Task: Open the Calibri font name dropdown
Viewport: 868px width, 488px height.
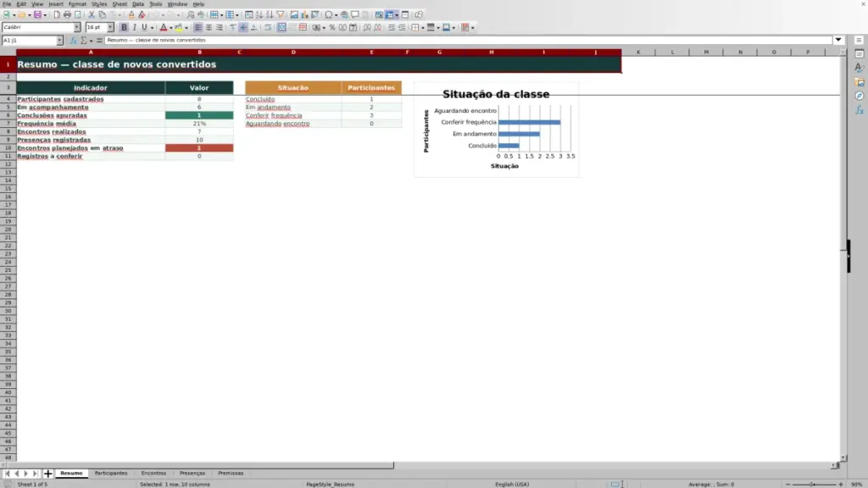Action: pos(77,28)
